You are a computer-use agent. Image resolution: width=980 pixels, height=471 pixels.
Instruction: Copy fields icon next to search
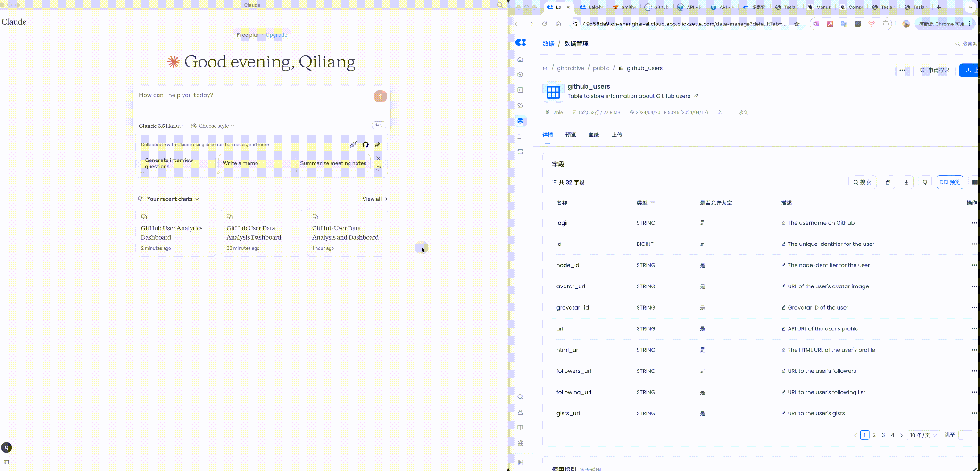coord(888,182)
